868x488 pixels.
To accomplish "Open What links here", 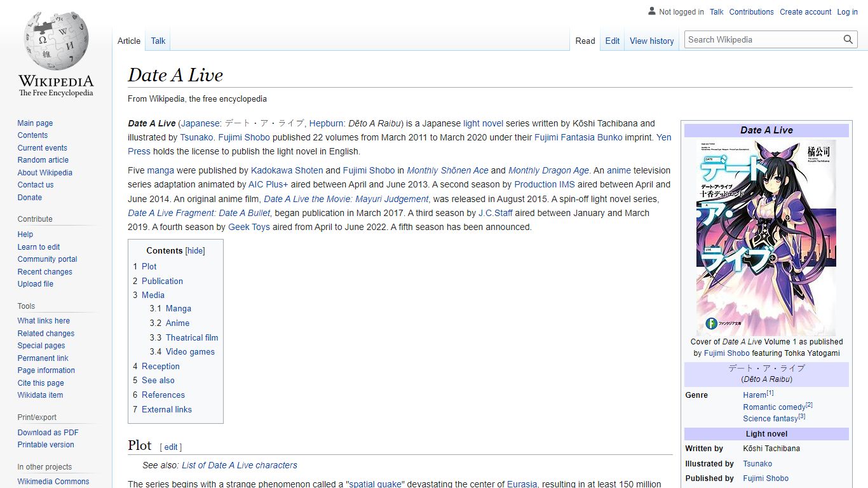I will (44, 321).
